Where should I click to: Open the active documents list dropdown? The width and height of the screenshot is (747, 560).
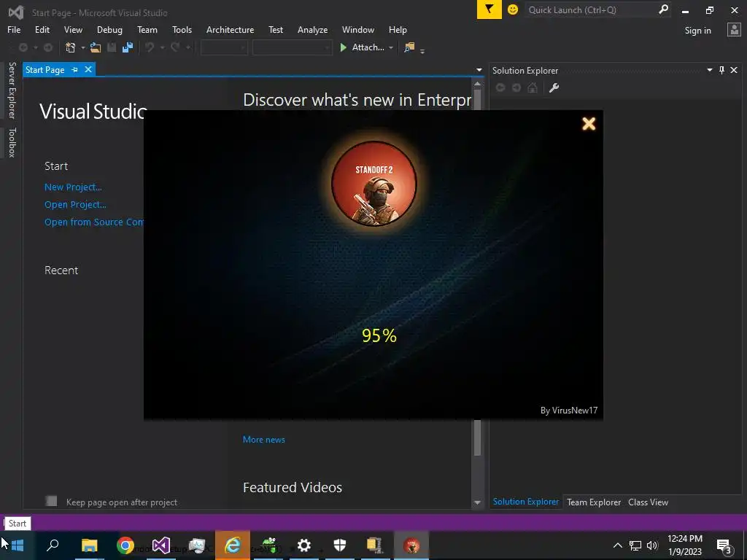tap(479, 70)
